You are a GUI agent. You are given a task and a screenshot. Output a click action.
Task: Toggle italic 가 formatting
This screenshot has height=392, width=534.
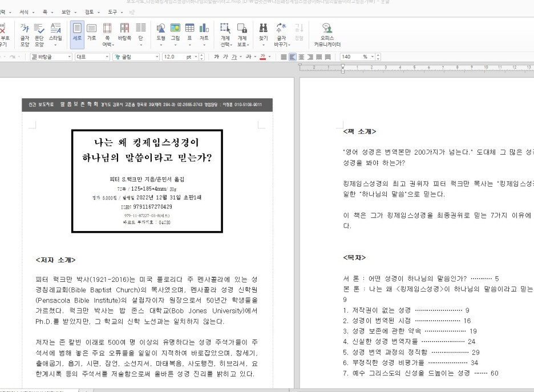pos(225,57)
